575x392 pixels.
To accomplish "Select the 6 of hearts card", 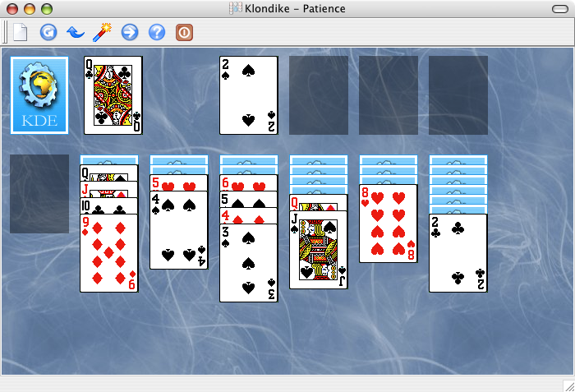I will coord(249,182).
